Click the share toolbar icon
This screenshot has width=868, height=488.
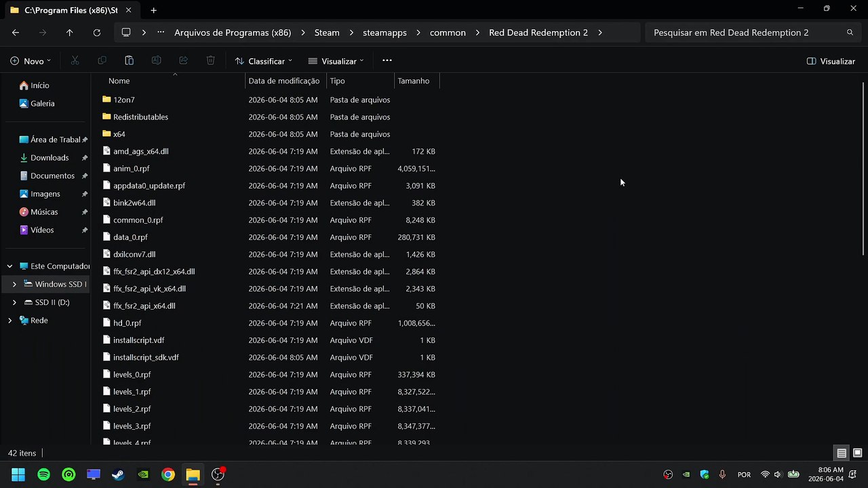[183, 61]
